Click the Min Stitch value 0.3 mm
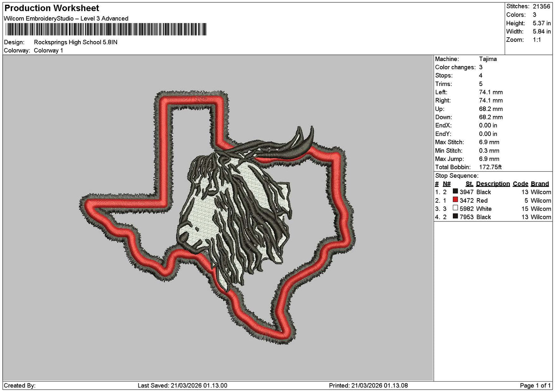The image size is (555, 392). [x=489, y=151]
